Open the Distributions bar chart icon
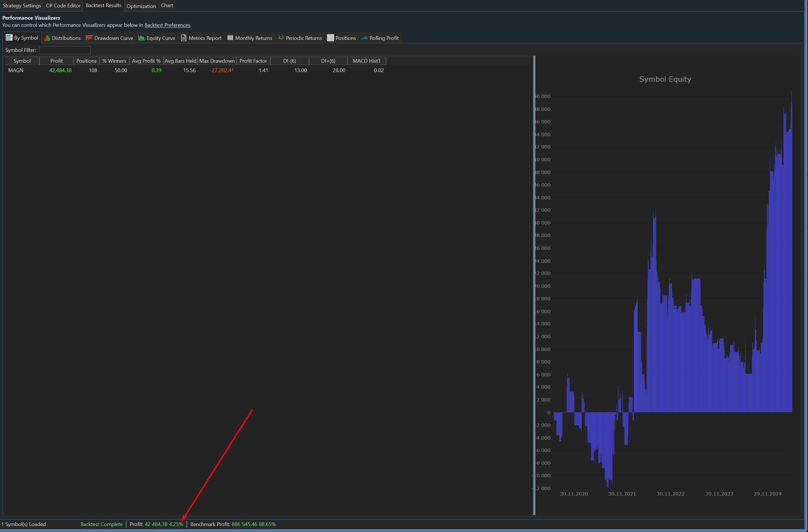This screenshot has height=532, width=808. pyautogui.click(x=47, y=38)
